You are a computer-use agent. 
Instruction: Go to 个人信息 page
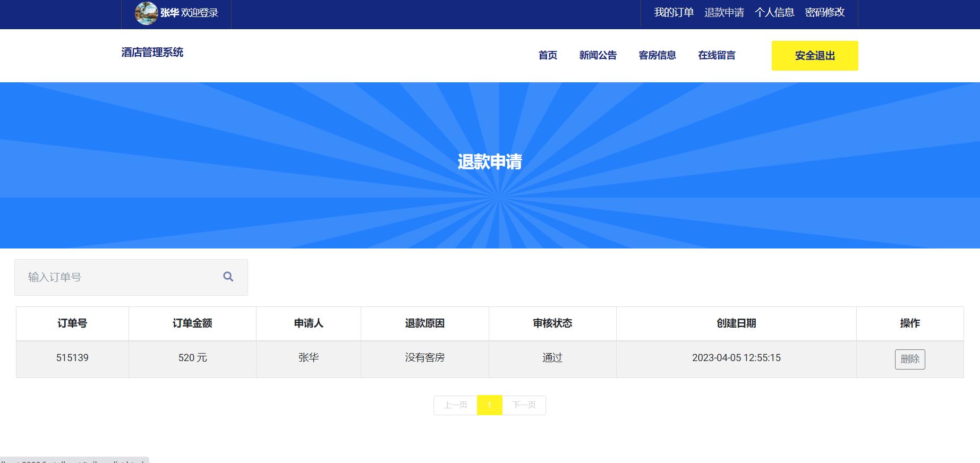[774, 12]
